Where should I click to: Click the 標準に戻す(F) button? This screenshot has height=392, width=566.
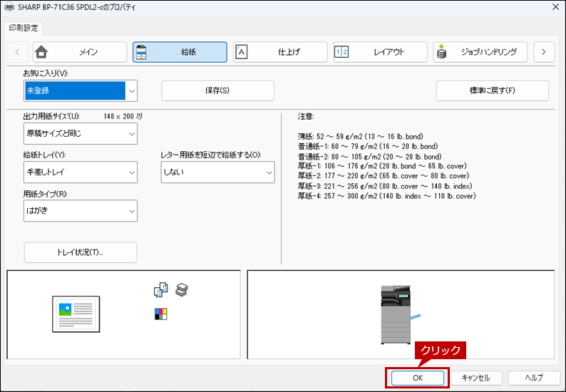492,91
